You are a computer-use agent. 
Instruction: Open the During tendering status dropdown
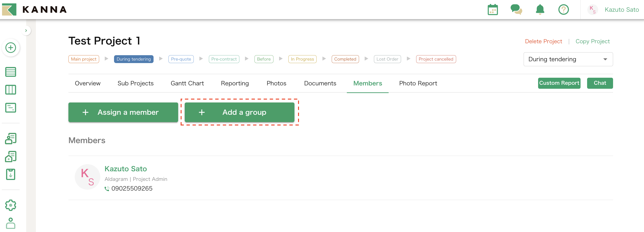[568, 59]
